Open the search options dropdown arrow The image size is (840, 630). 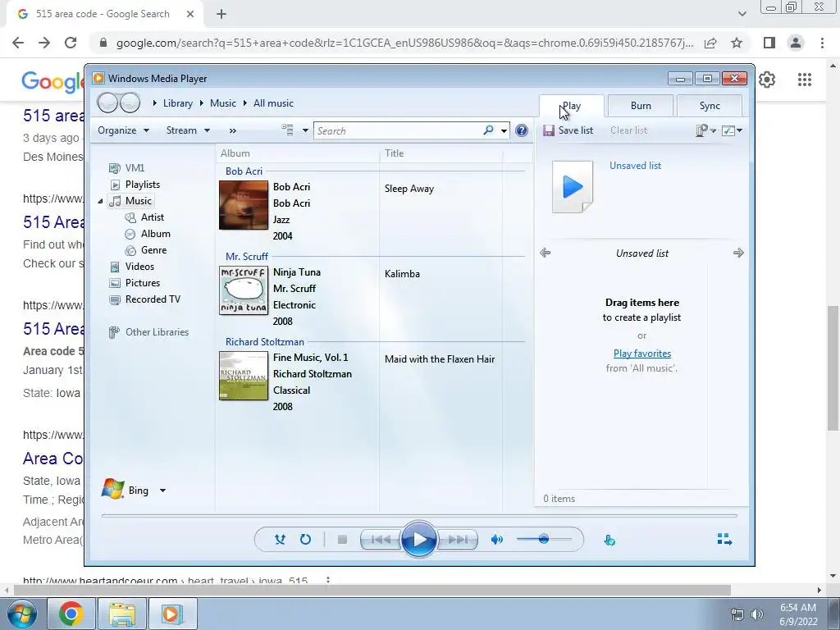pos(504,130)
